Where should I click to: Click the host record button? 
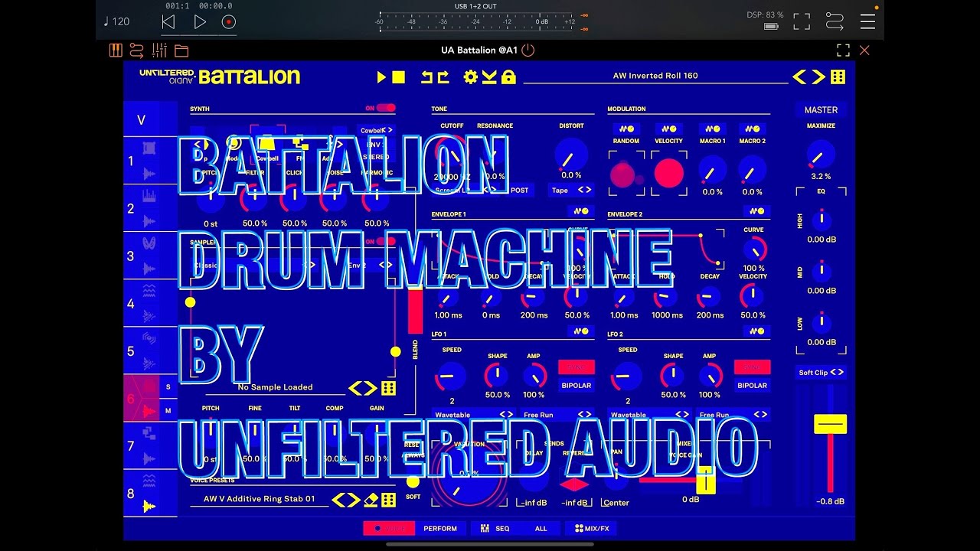tap(229, 22)
